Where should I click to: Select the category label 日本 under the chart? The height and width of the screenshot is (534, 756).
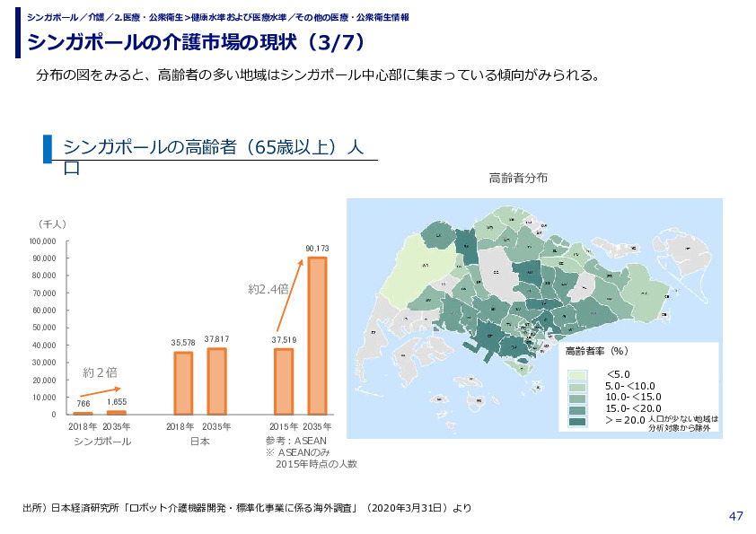pos(200,442)
